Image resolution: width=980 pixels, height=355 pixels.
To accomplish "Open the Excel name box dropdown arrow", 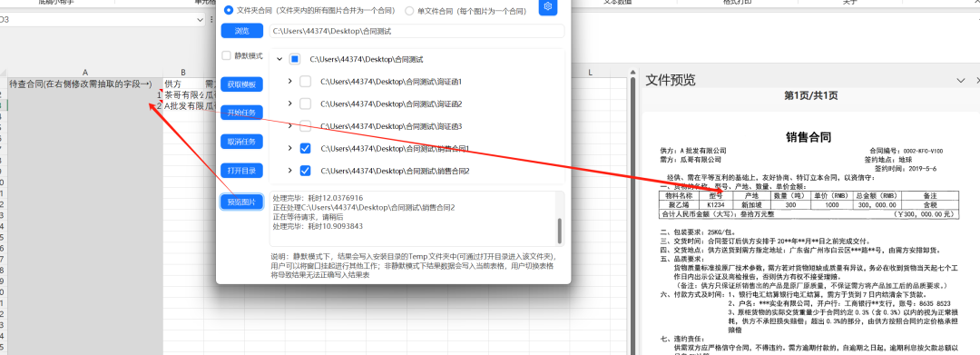I will coord(200,20).
